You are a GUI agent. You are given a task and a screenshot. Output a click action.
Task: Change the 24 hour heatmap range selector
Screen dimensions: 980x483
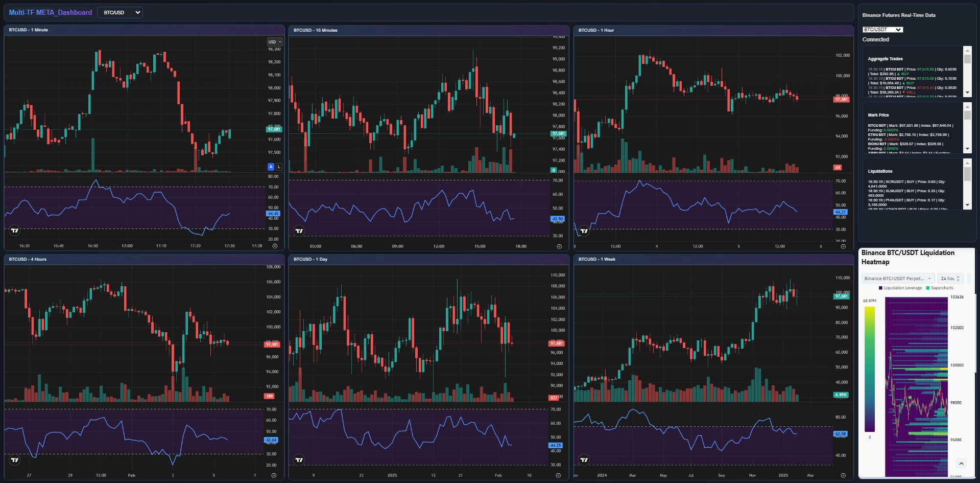pyautogui.click(x=950, y=279)
